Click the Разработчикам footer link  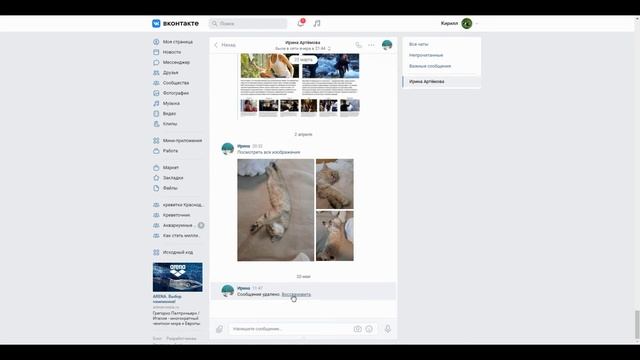click(x=181, y=339)
